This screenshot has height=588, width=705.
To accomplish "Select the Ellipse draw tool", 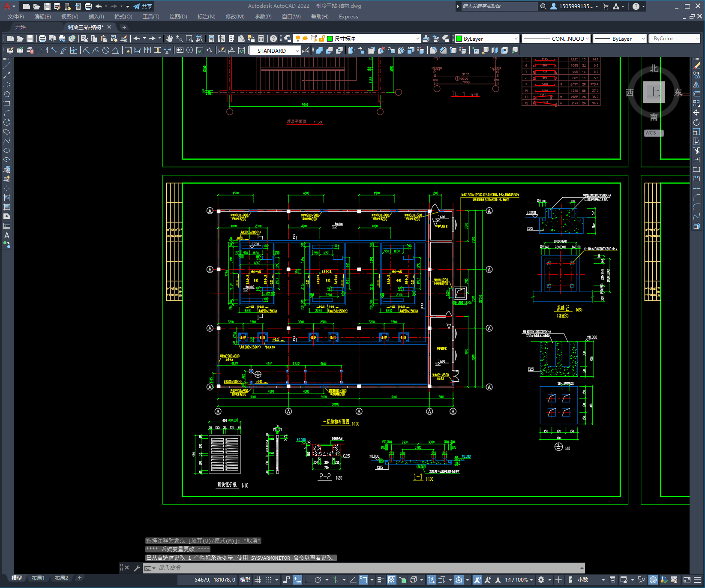I will [7, 150].
